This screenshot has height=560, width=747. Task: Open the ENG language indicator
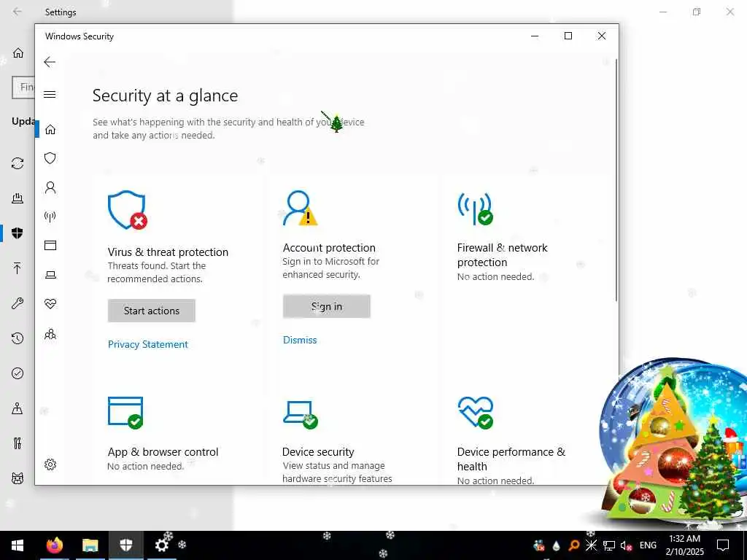[648, 545]
